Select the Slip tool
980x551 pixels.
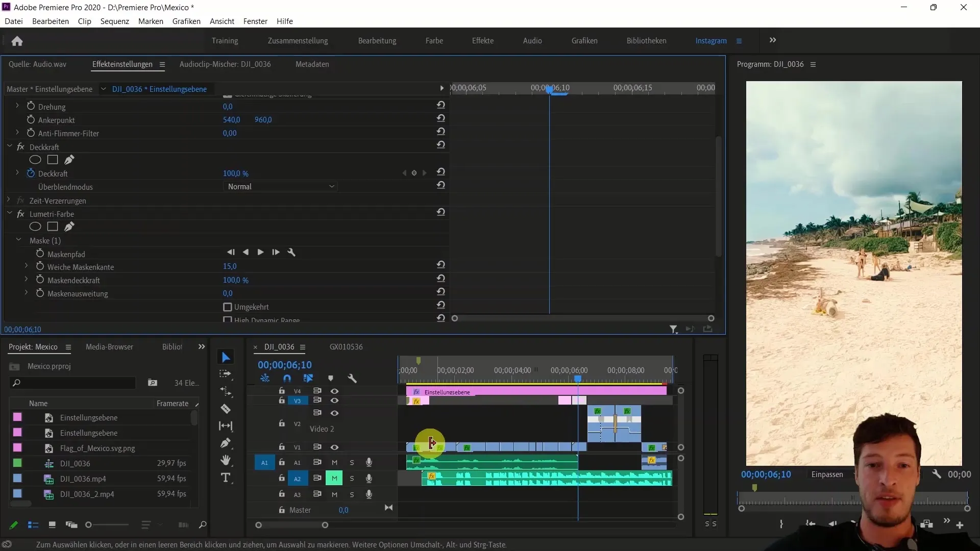pyautogui.click(x=226, y=425)
